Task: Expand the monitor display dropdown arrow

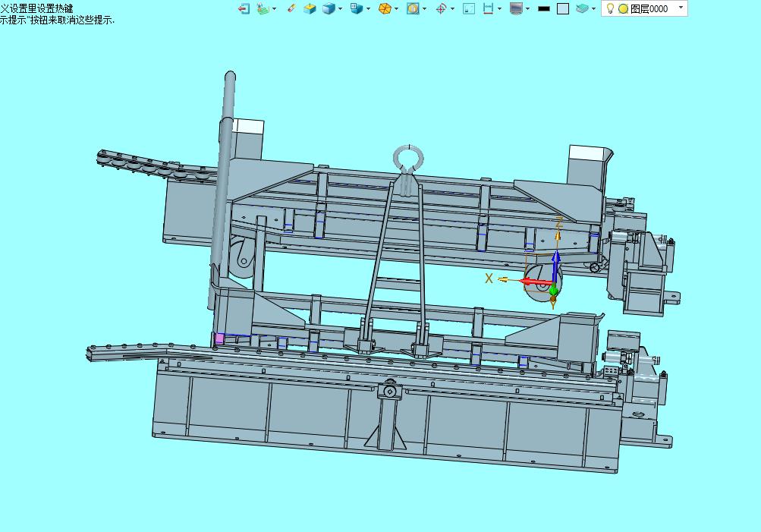Action: [528, 9]
